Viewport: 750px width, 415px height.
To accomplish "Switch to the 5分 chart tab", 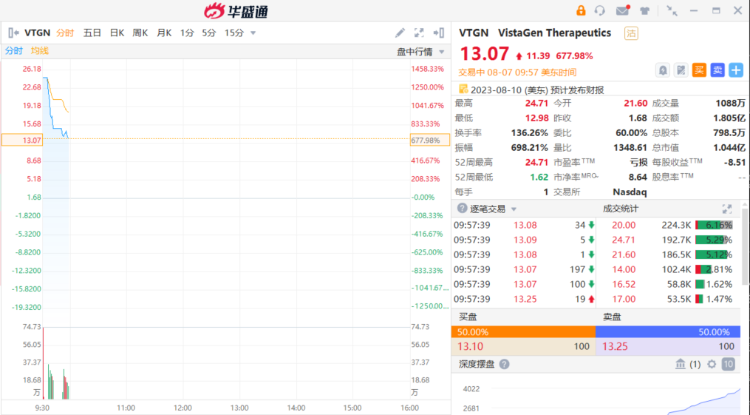I will point(209,33).
